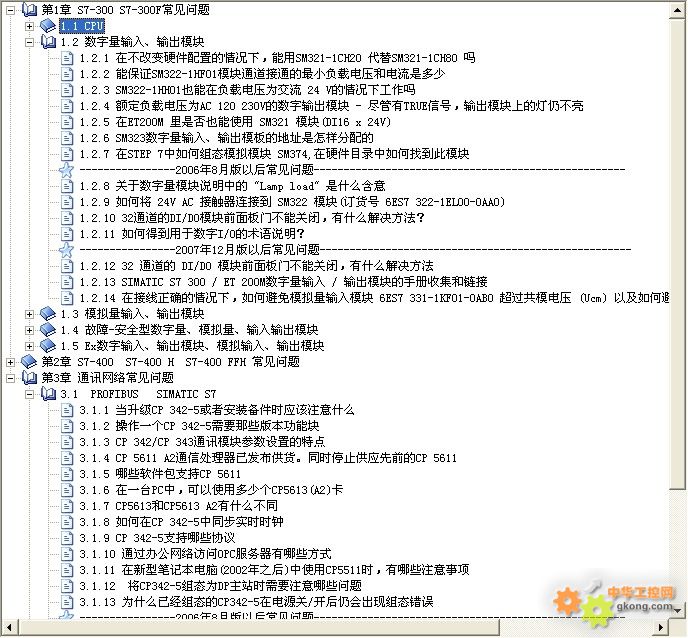
Task: Open topic 1.2.9 about 24V AC contactor to SM322
Action: pos(292,202)
